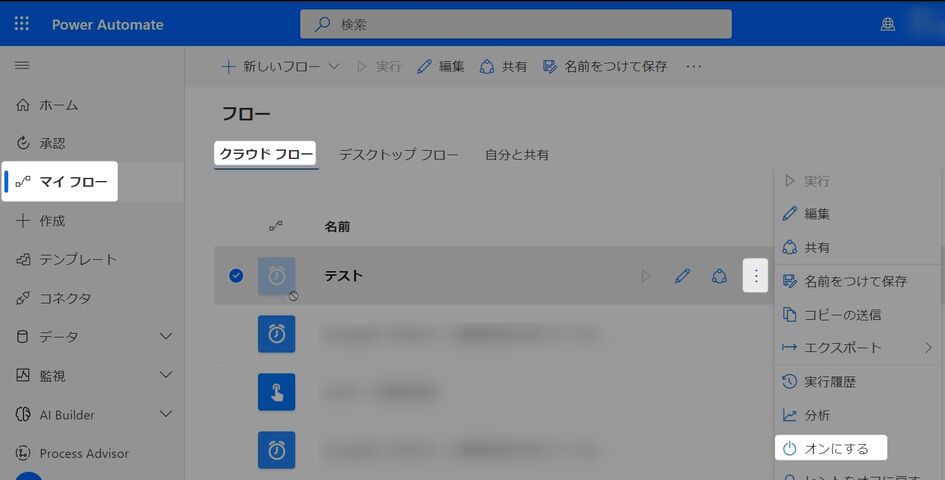Screen dimensions: 945x480
Task: Click the テスト row alarm clock icon
Action: (277, 276)
